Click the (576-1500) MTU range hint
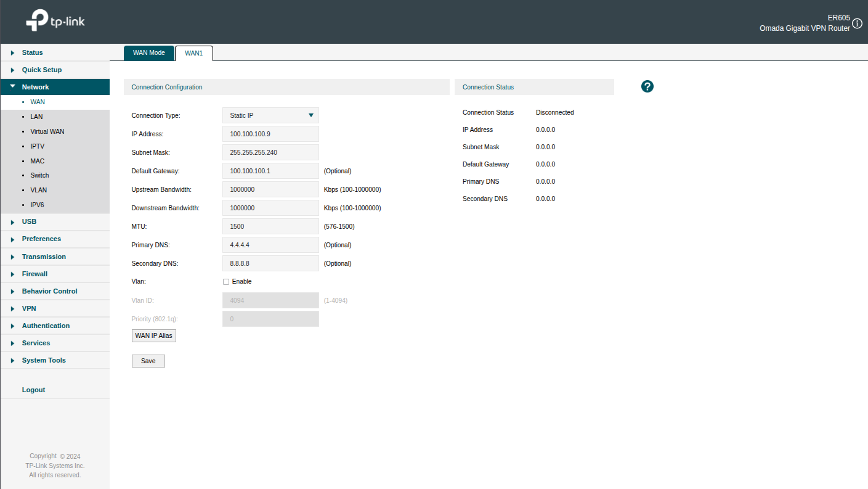The height and width of the screenshot is (489, 868). point(339,226)
